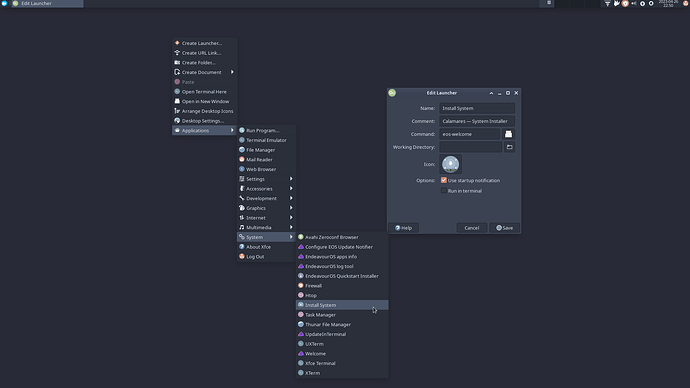
Task: Select Configure EOS Update Notifier
Action: tap(342, 247)
